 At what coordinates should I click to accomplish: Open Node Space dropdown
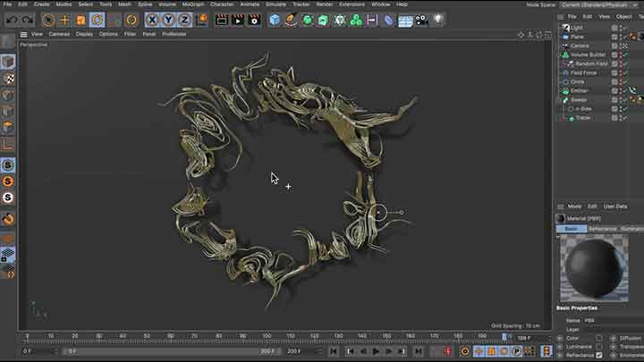(x=598, y=4)
